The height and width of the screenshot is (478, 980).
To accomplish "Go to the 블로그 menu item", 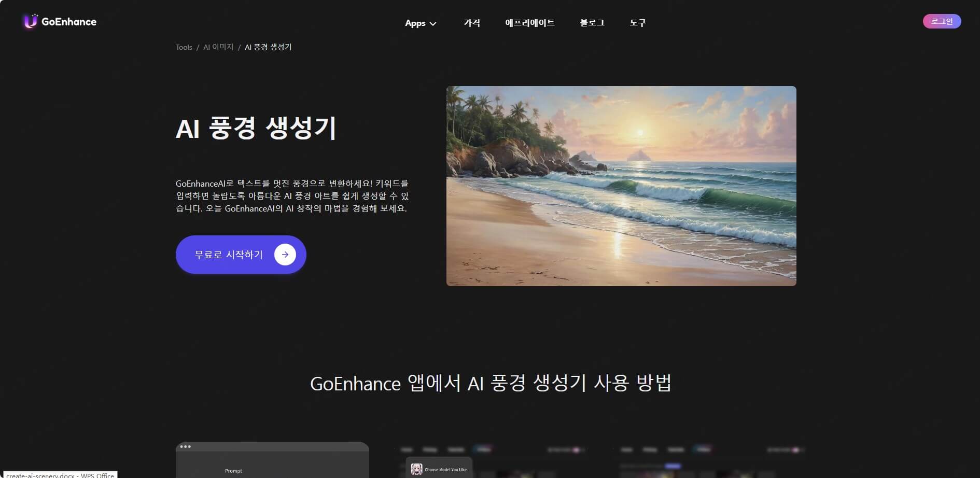I will (592, 23).
